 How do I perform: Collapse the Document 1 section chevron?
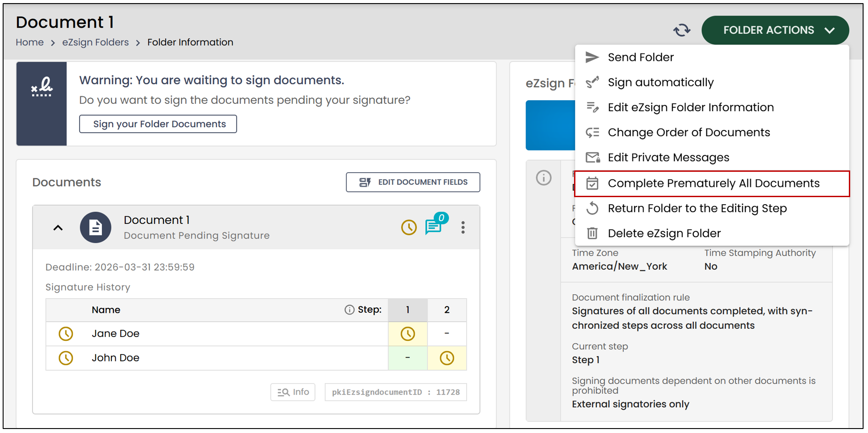point(58,228)
